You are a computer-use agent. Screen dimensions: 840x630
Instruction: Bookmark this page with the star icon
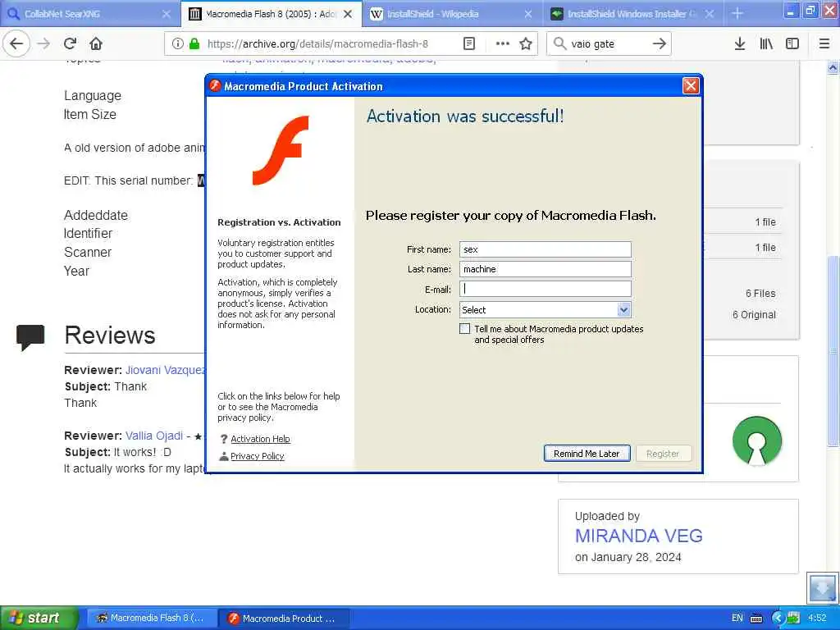526,44
